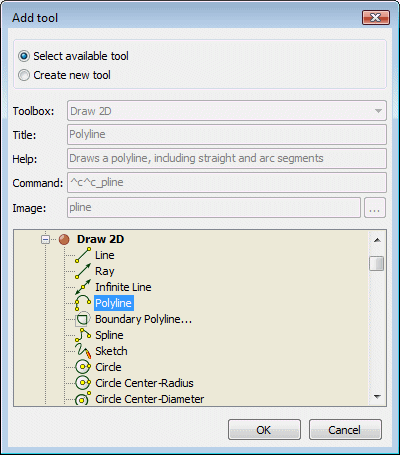
Task: Click the Polyline tool icon
Action: point(83,303)
